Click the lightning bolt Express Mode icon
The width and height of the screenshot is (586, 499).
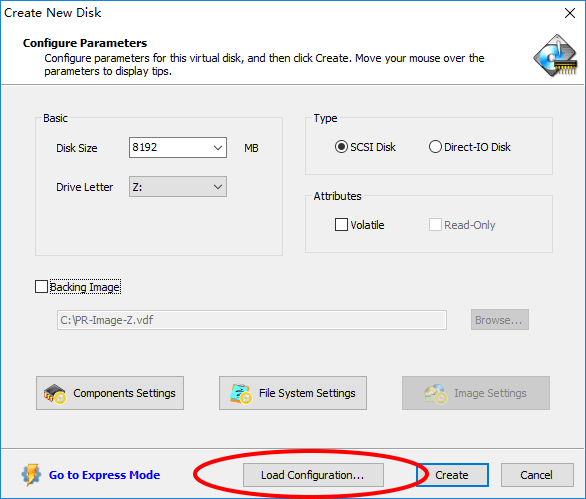pyautogui.click(x=31, y=475)
